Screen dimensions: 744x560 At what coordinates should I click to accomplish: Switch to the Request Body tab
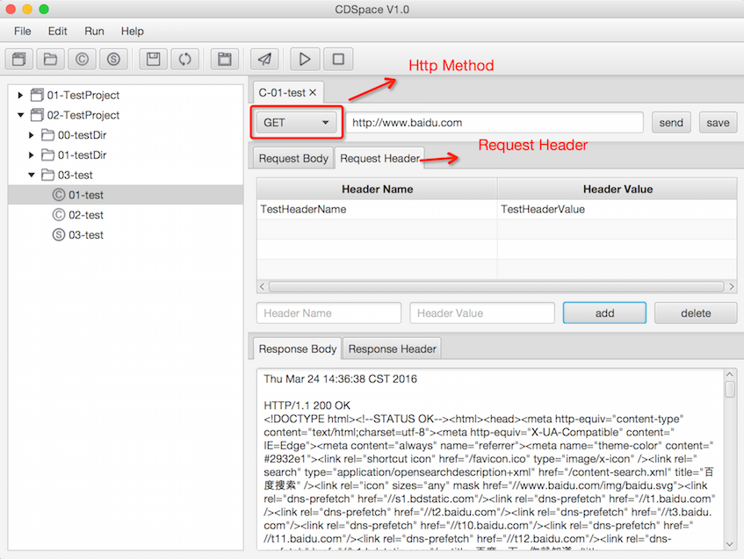[293, 159]
